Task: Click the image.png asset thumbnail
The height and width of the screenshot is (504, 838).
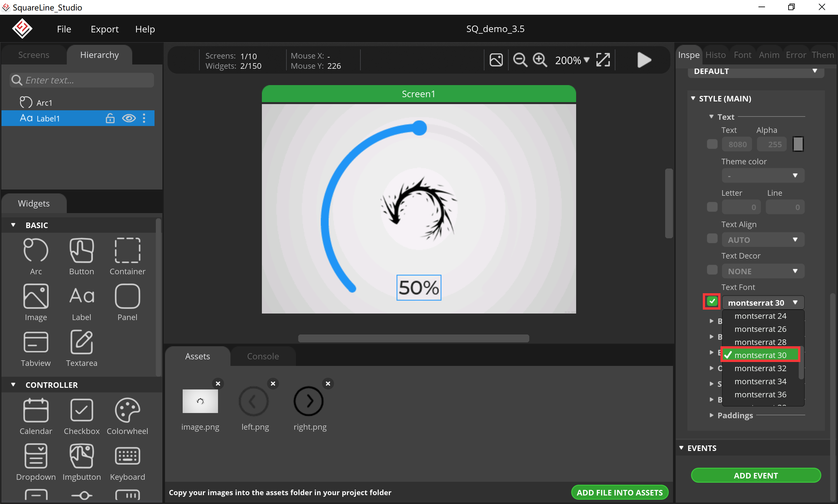Action: 201,401
